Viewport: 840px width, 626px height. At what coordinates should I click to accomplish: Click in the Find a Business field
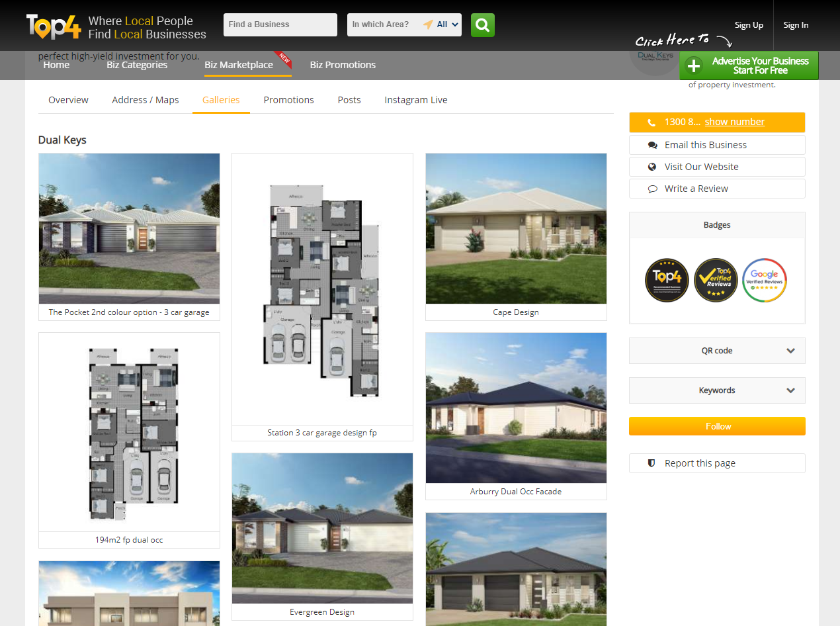tap(280, 24)
